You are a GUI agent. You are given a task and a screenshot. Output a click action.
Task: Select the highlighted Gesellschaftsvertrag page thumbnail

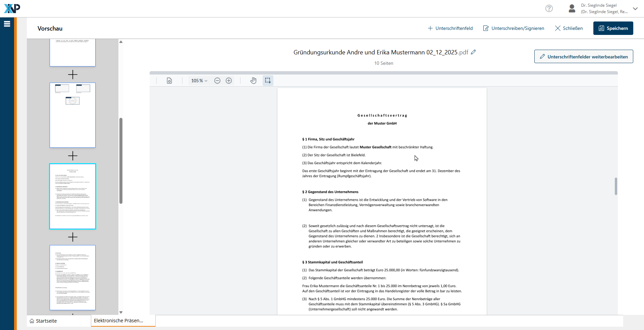[72, 196]
